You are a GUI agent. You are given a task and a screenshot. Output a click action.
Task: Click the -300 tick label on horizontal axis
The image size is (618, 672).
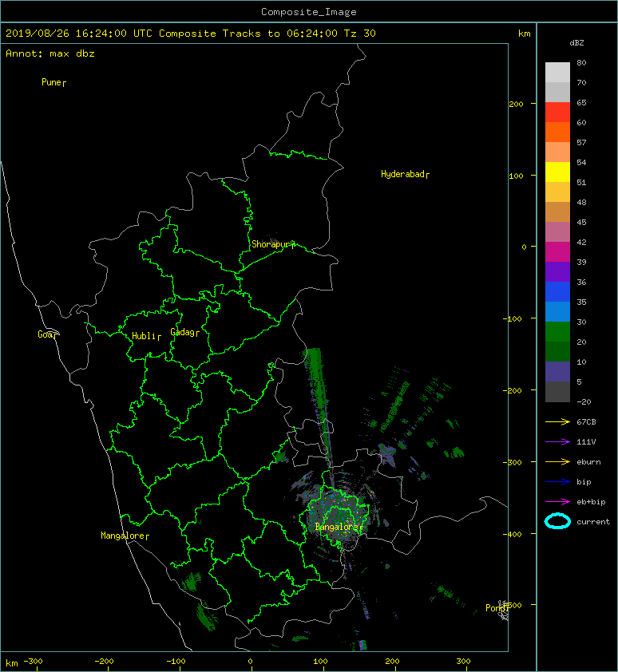33,662
